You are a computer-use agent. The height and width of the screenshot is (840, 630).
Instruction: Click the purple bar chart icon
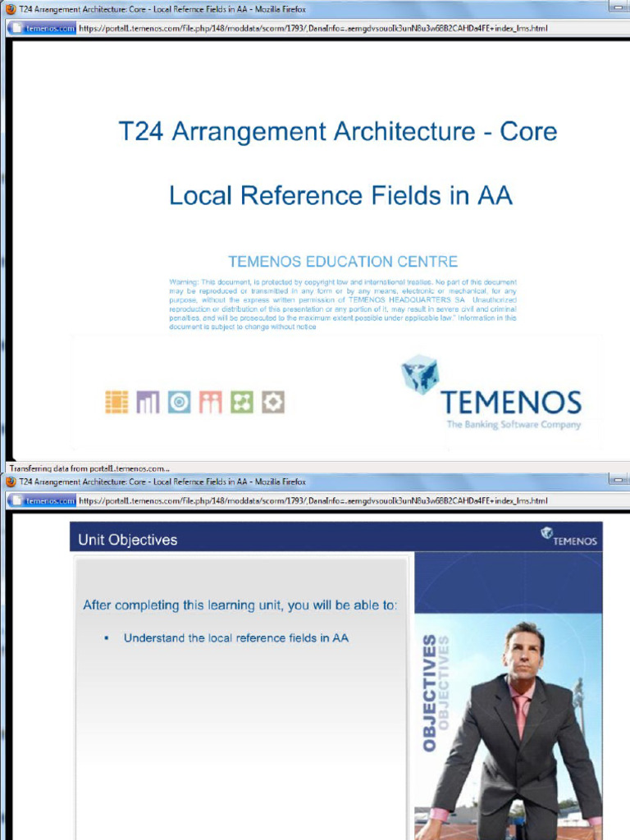click(148, 402)
